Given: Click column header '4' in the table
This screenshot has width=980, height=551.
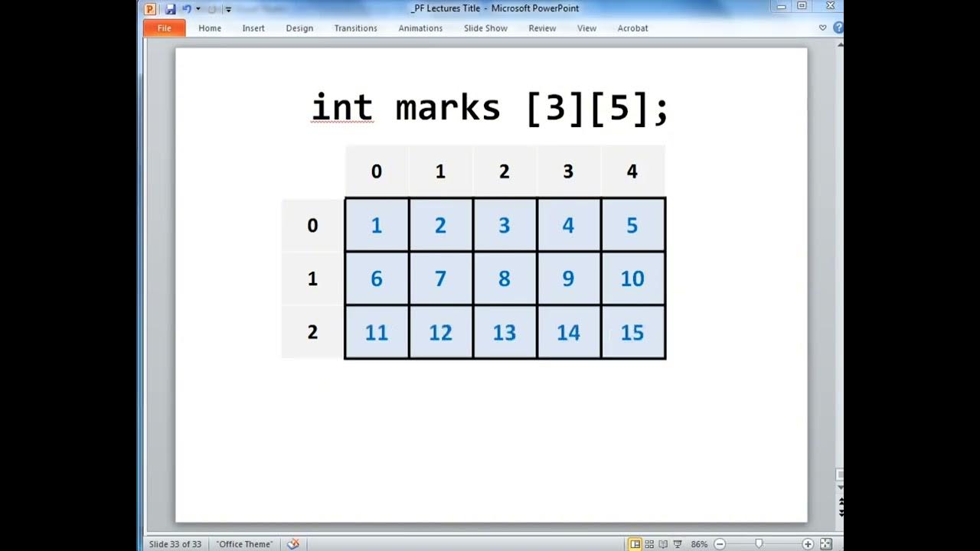Looking at the screenshot, I should pos(632,171).
